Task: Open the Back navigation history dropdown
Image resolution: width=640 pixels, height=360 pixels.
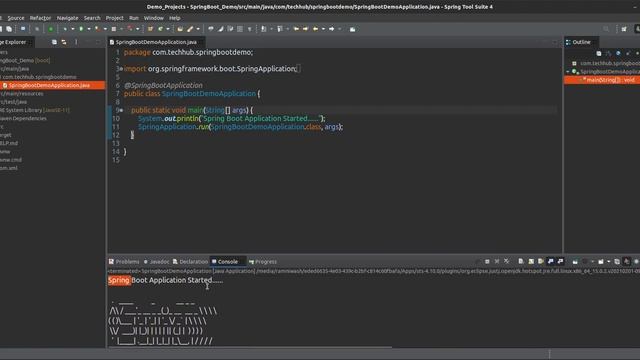Action: [323, 29]
